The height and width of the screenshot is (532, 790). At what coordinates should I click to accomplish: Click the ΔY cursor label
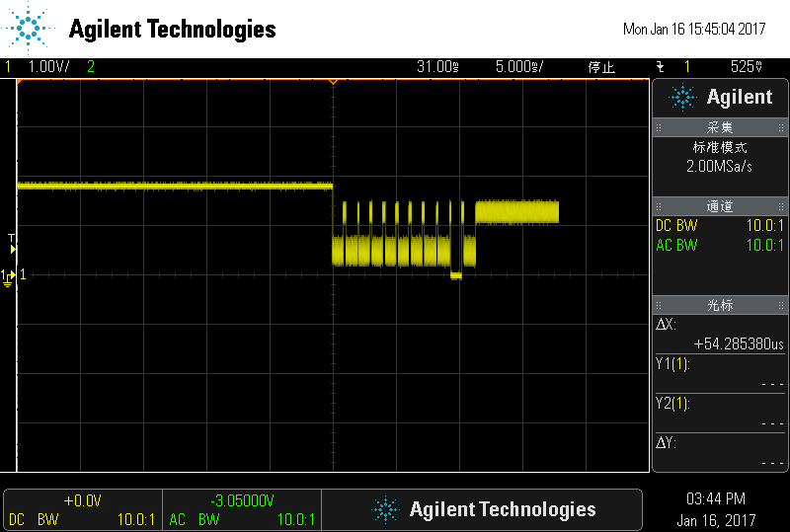[666, 443]
